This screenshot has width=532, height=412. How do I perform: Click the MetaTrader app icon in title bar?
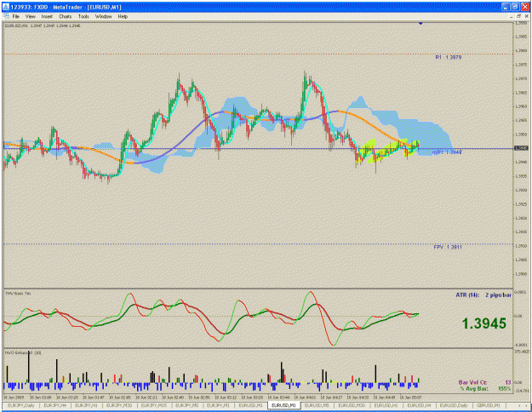pos(6,7)
